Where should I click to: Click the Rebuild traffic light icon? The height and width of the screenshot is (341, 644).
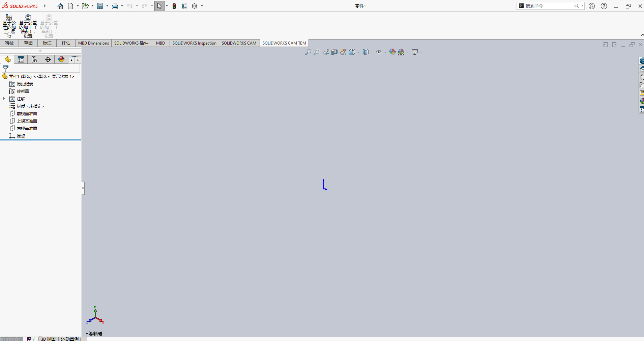pyautogui.click(x=174, y=6)
